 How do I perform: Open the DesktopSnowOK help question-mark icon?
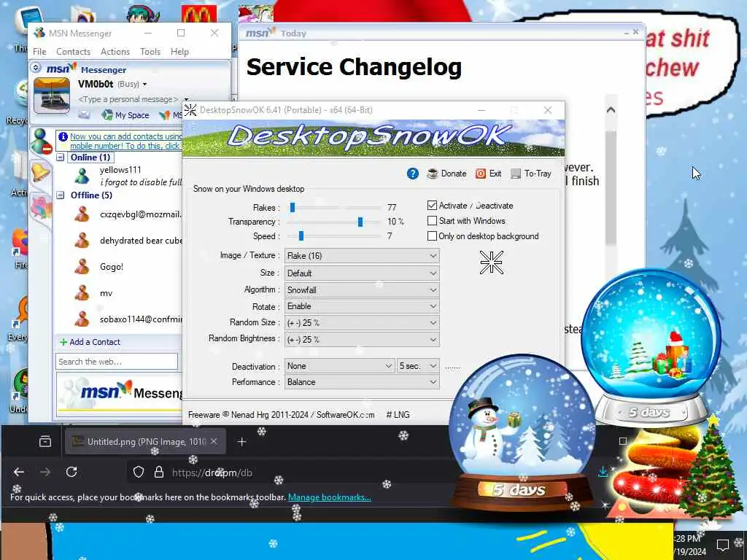(413, 174)
